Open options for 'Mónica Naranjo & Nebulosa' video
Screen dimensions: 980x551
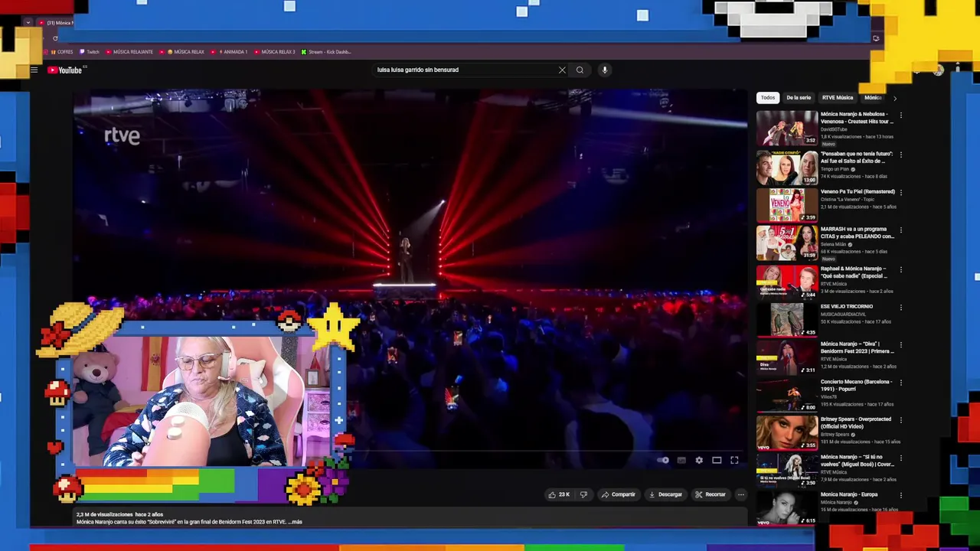coord(900,116)
